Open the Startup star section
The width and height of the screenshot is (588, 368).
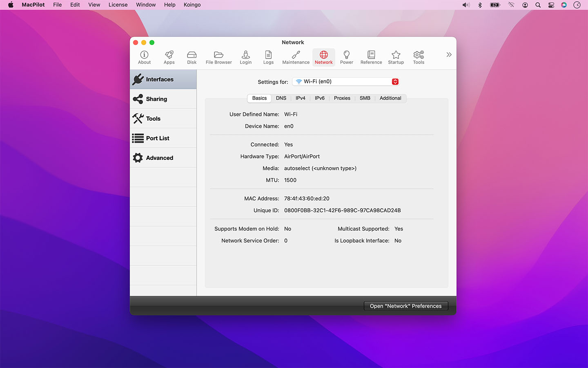396,57
